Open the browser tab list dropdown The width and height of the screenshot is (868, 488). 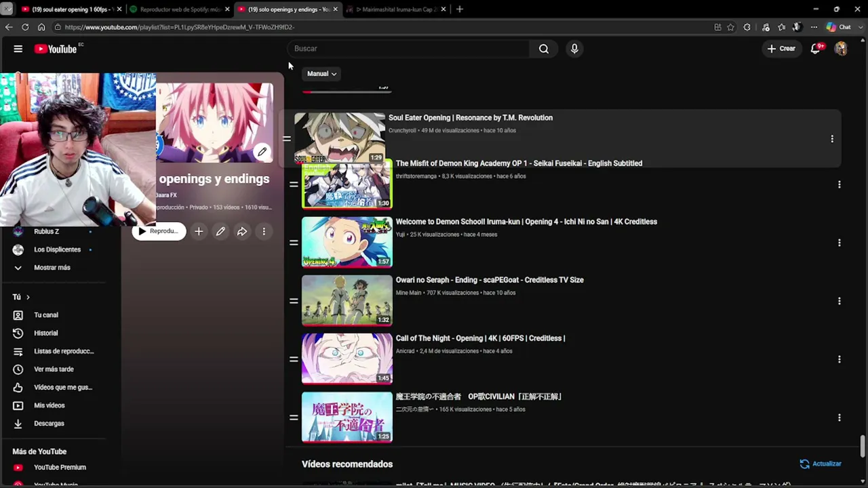pos(6,9)
